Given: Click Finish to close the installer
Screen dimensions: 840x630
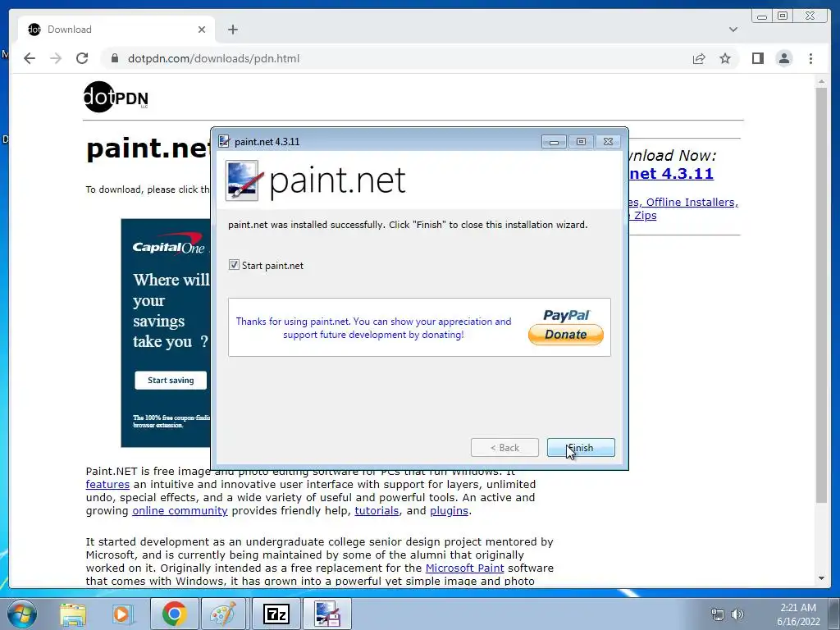Looking at the screenshot, I should coord(581,448).
